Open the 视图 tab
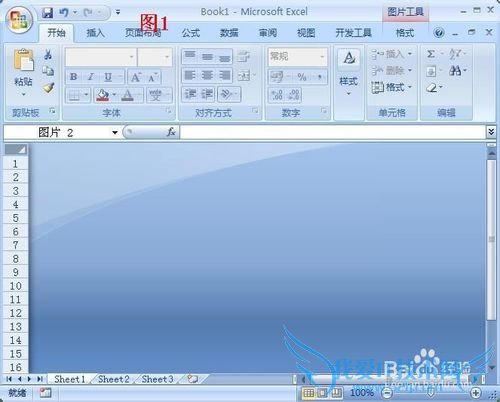Screen dimensions: 500x402 coord(306,33)
